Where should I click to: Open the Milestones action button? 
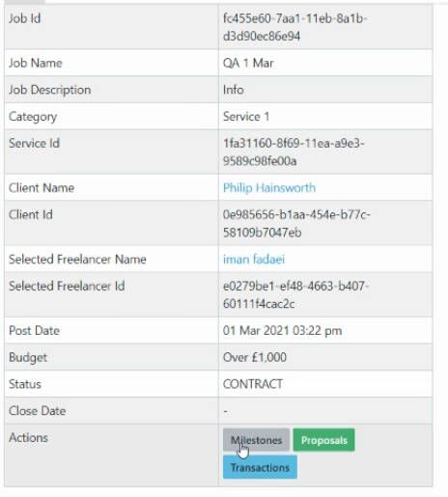256,440
